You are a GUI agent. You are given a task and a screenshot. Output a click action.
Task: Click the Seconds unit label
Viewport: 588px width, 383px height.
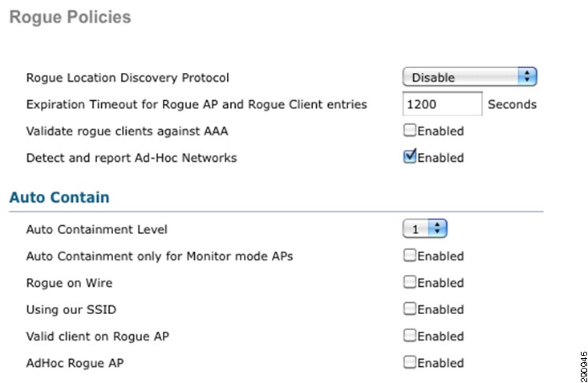[x=513, y=104]
